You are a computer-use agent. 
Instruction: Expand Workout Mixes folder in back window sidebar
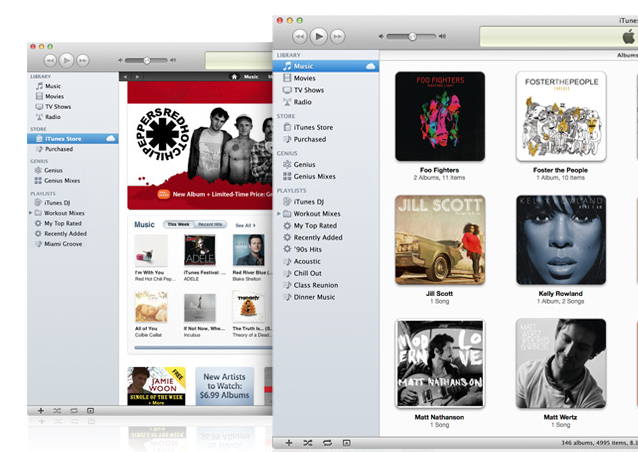point(30,213)
